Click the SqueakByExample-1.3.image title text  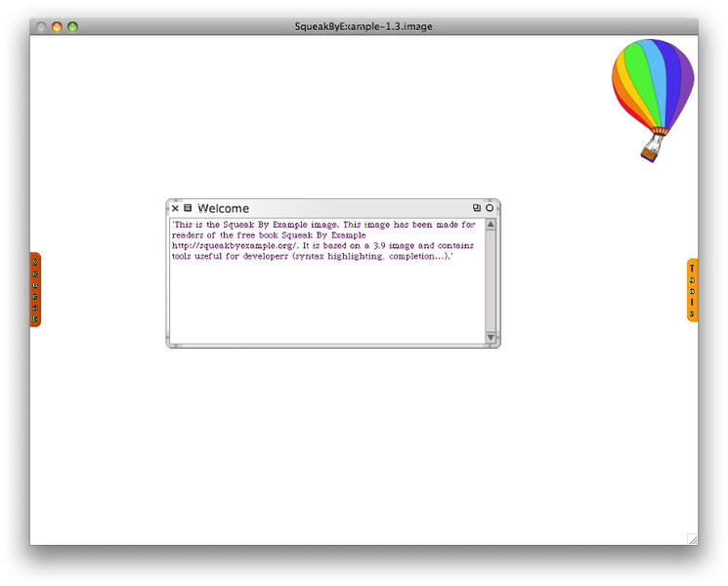point(364,27)
